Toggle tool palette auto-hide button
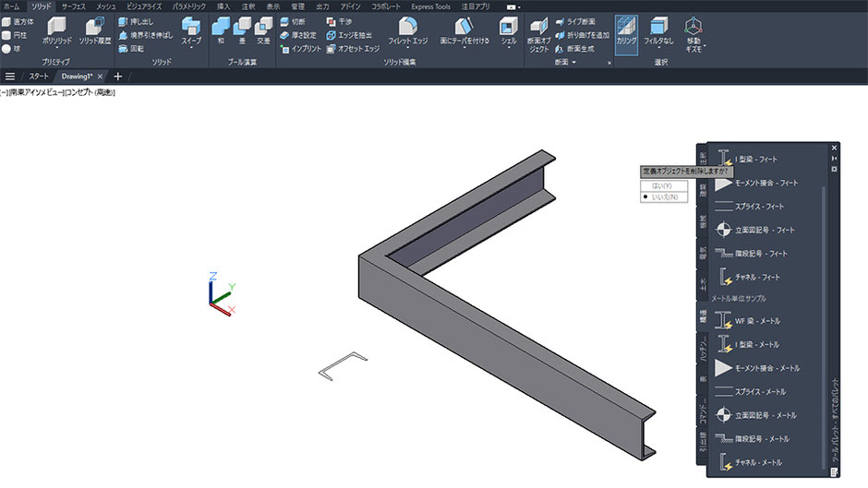Viewport: 868px width, 488px height. pos(834,159)
